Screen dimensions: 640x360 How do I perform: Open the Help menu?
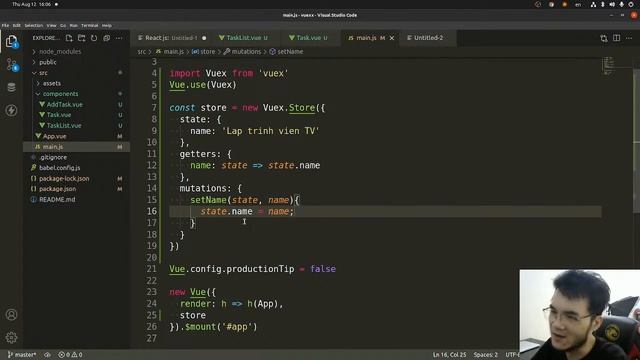(x=107, y=25)
